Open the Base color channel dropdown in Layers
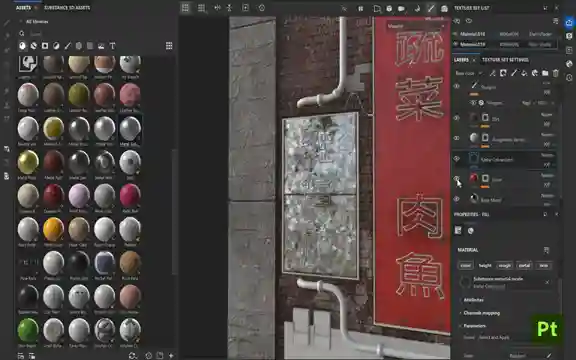The image size is (576, 360). pos(468,73)
